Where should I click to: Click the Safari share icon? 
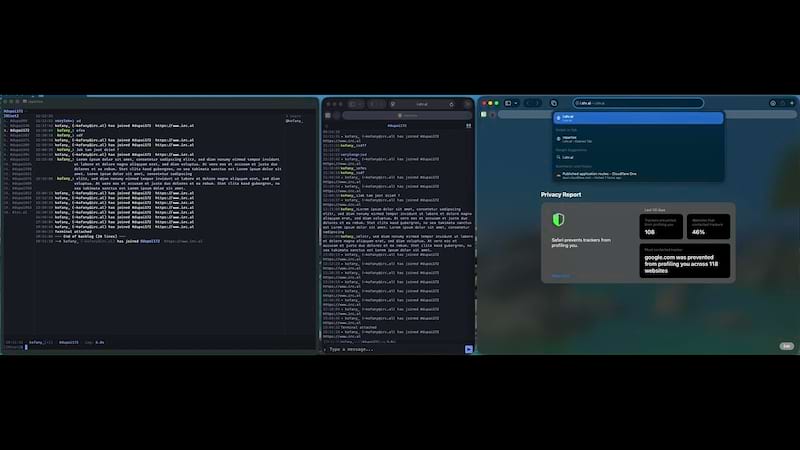[782, 103]
